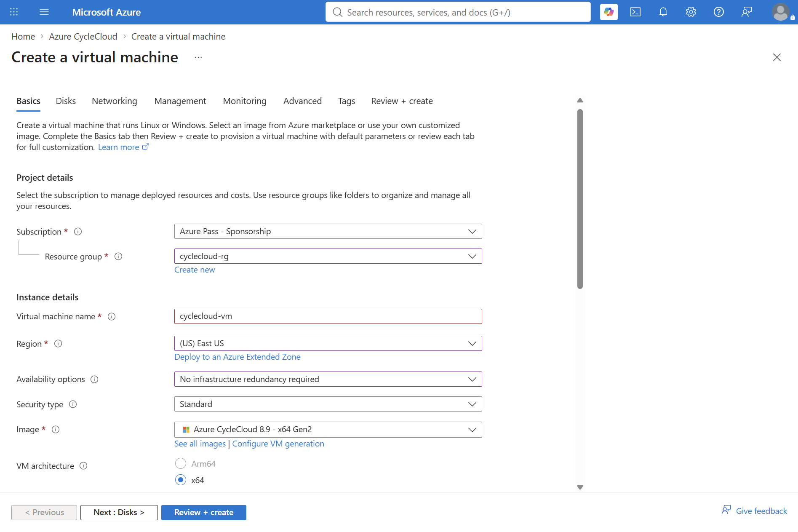Open portal settings gear
The height and width of the screenshot is (532, 798).
tap(691, 12)
